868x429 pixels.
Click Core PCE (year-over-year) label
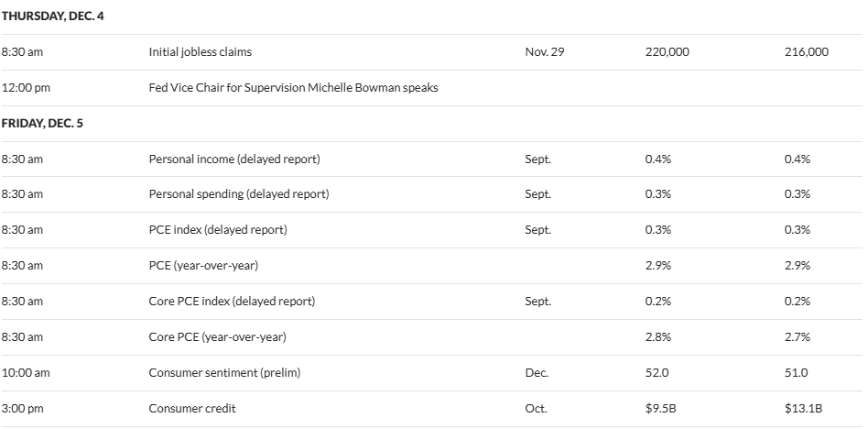[217, 337]
